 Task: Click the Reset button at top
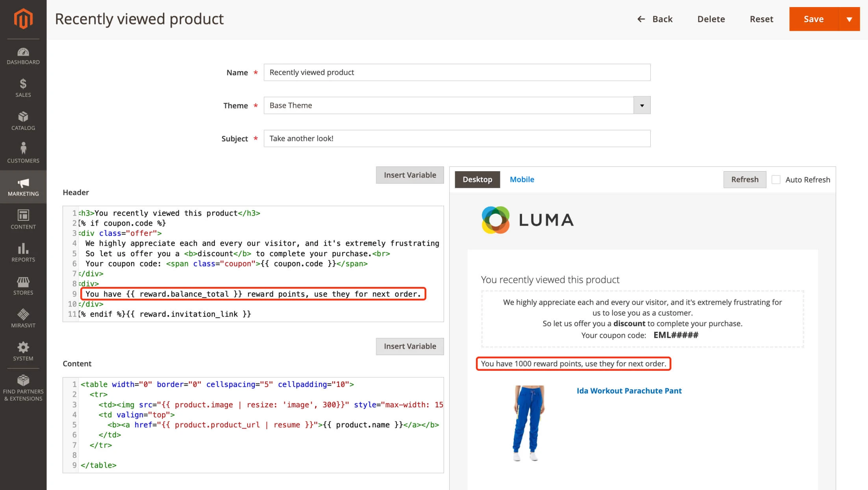tap(762, 18)
